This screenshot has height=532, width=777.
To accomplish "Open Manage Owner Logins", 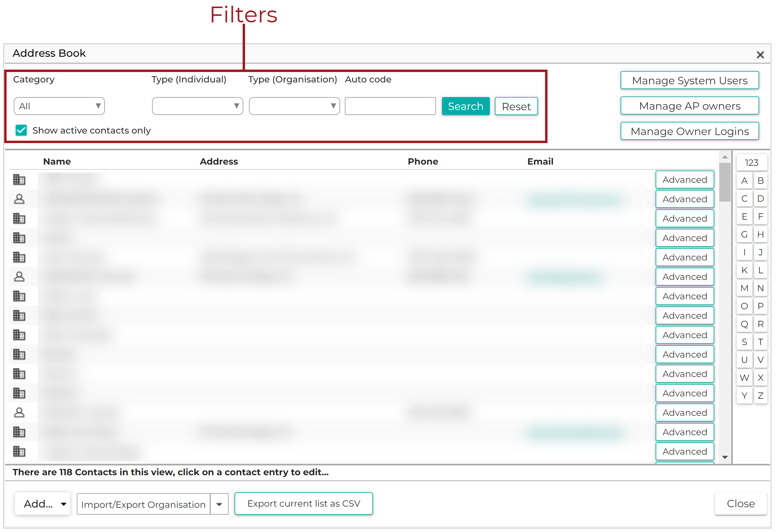I will point(689,131).
